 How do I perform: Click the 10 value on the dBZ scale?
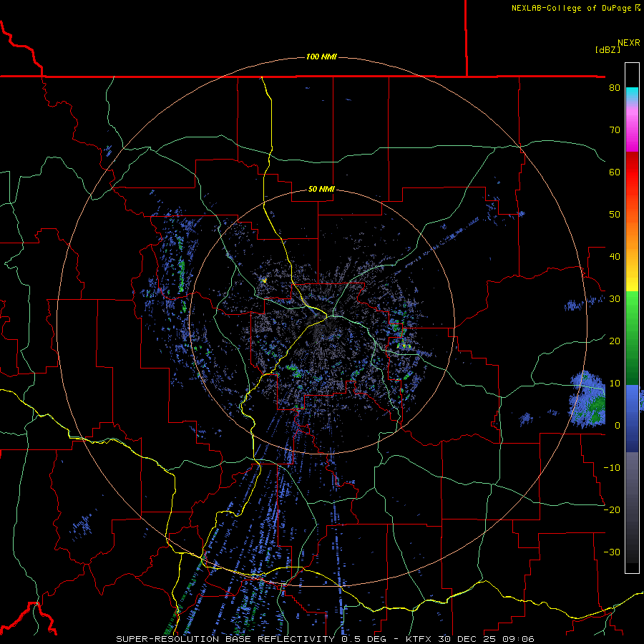(x=615, y=384)
